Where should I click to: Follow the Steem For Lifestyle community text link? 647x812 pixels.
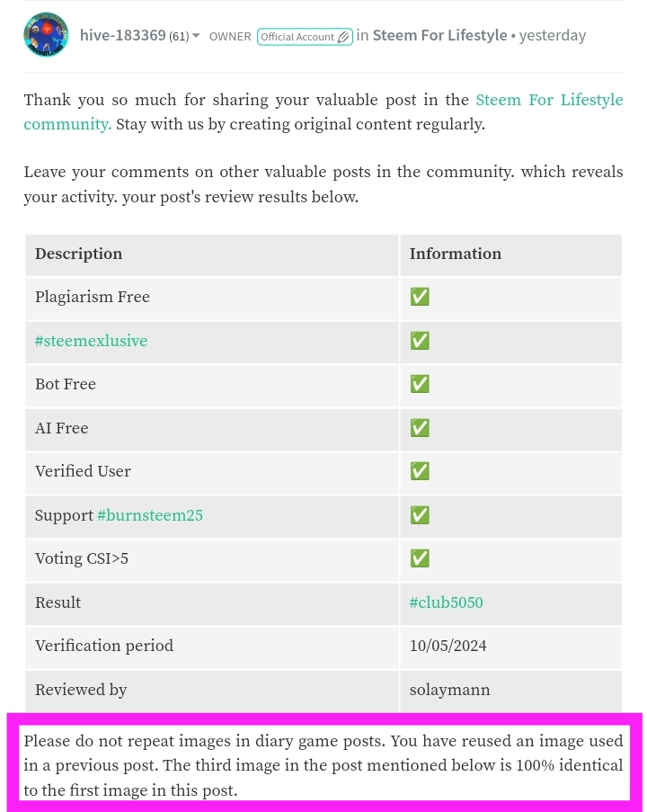323,112
